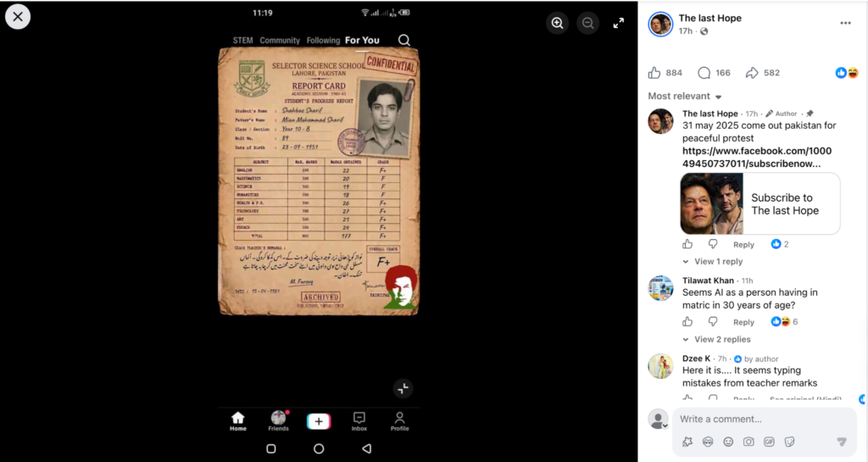
Task: Tap TikTok search magnifier icon
Action: coord(404,40)
